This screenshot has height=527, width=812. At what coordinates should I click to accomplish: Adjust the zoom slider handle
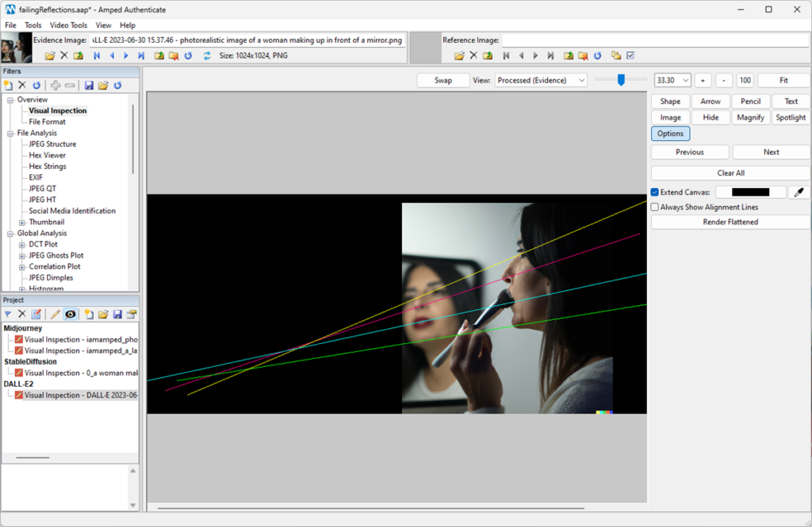pyautogui.click(x=621, y=80)
